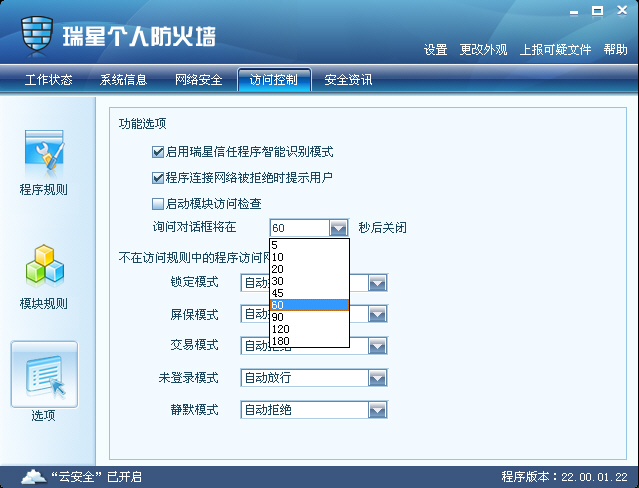
Task: Open the 程序规则 (Program Rules) icon
Action: tap(44, 152)
